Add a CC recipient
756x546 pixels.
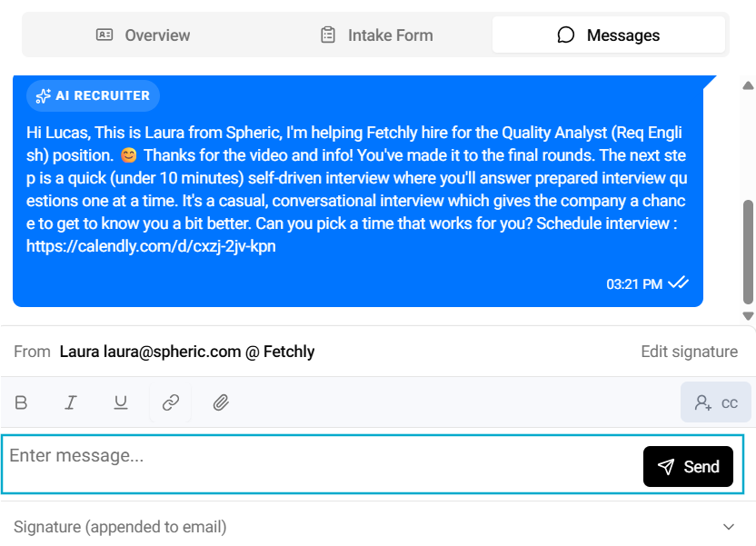(716, 402)
